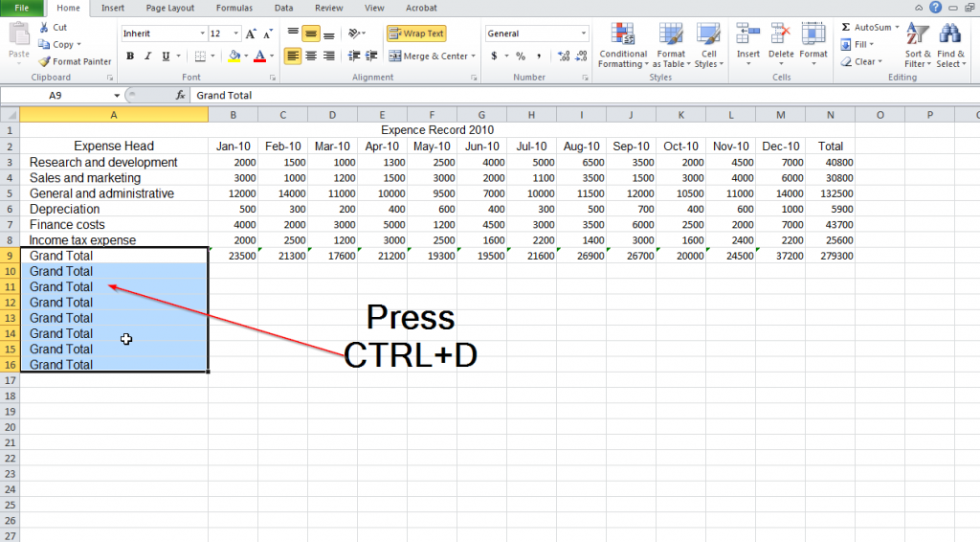Toggle Align Text Left
The image size is (980, 542).
(293, 56)
